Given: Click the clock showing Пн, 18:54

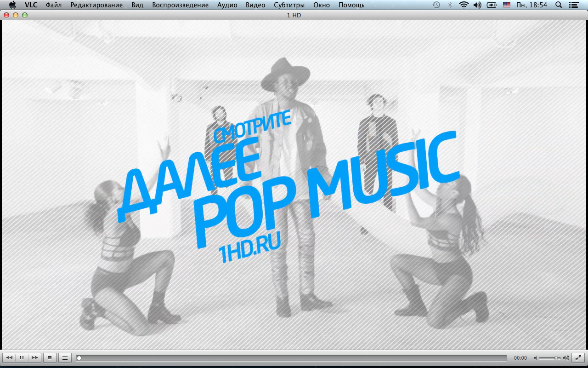Looking at the screenshot, I should point(531,5).
